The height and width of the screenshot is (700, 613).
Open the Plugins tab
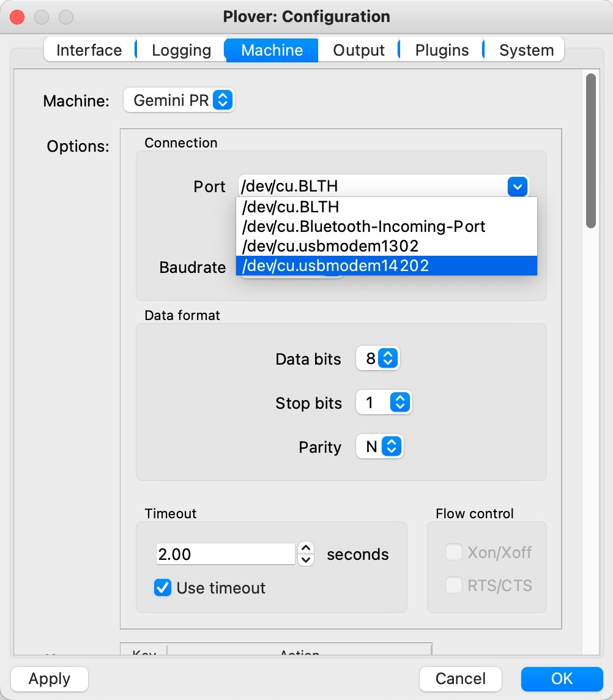pyautogui.click(x=442, y=50)
